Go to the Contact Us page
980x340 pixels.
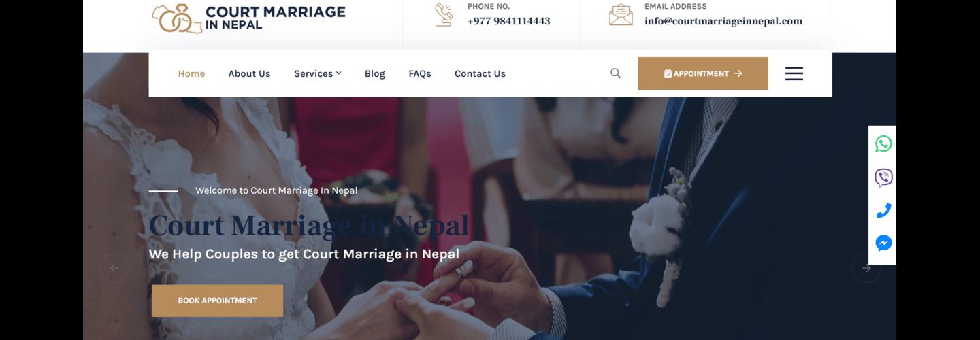pos(480,73)
